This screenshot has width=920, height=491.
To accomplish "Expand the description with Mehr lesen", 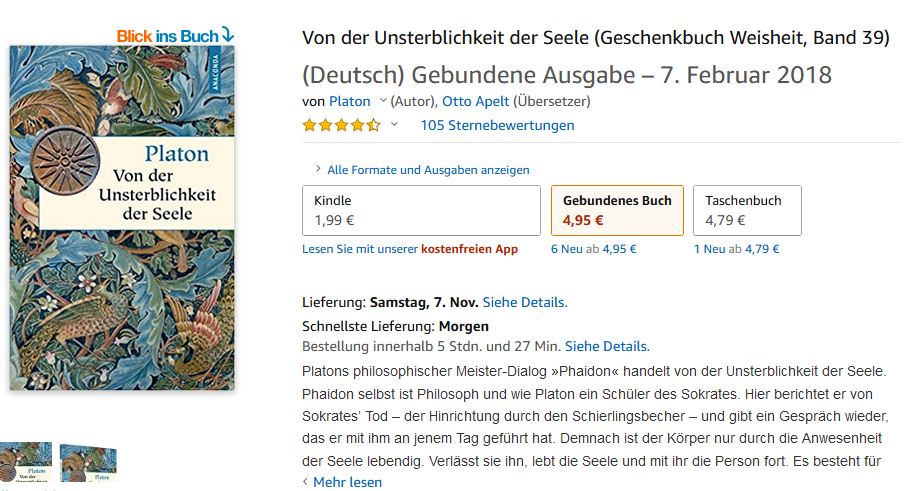I will click(x=347, y=482).
